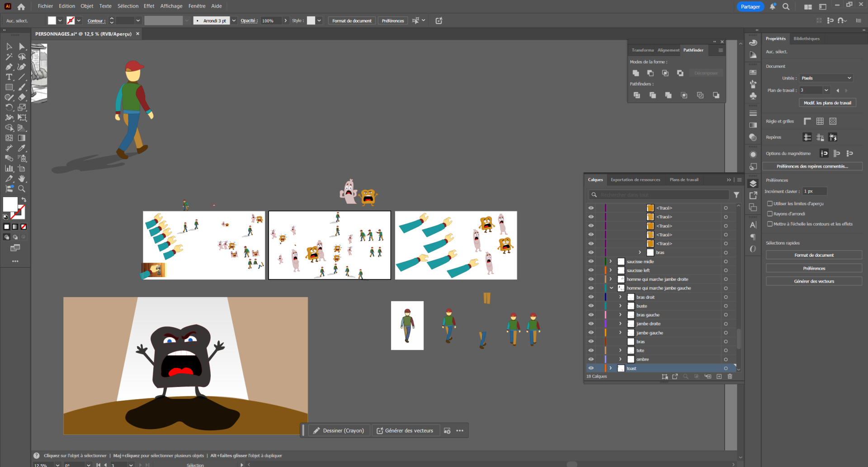The width and height of the screenshot is (868, 467).
Task: Open the Objet menu
Action: 87,6
